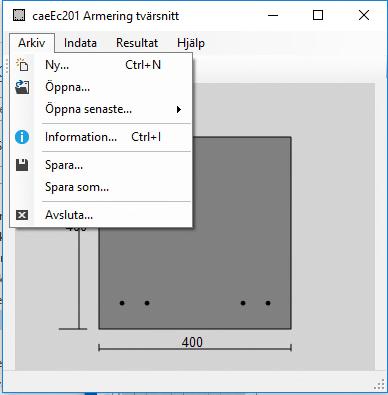Click the X icon beside Avsluta
This screenshot has width=388, height=395.
point(22,215)
